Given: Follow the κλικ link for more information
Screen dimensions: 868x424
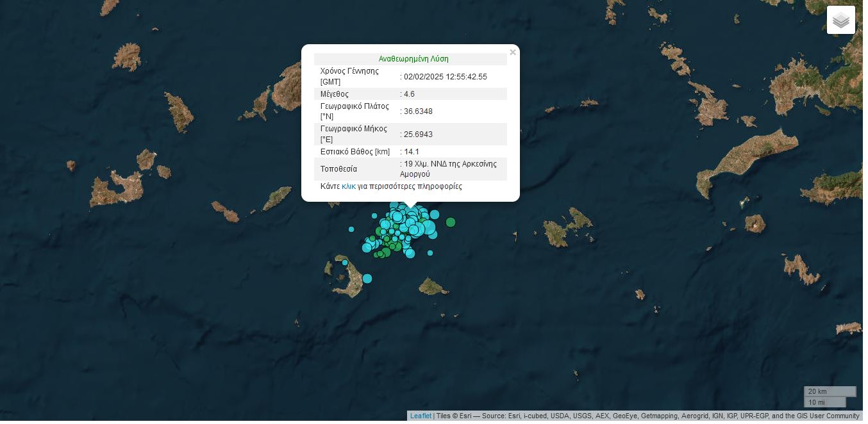Looking at the screenshot, I should (348, 186).
